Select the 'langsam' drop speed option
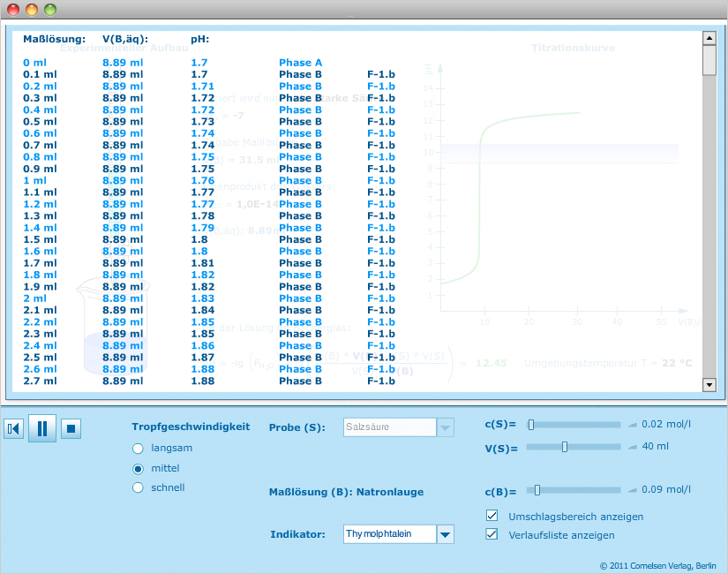This screenshot has height=574, width=728. [138, 448]
